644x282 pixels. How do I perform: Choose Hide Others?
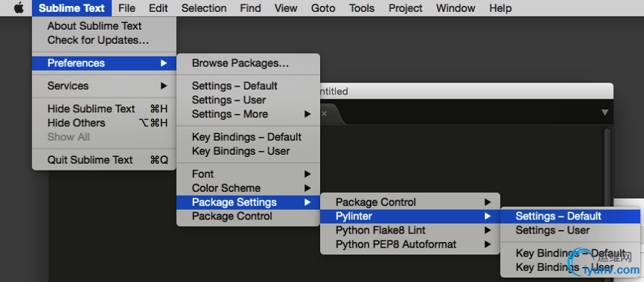pyautogui.click(x=104, y=123)
